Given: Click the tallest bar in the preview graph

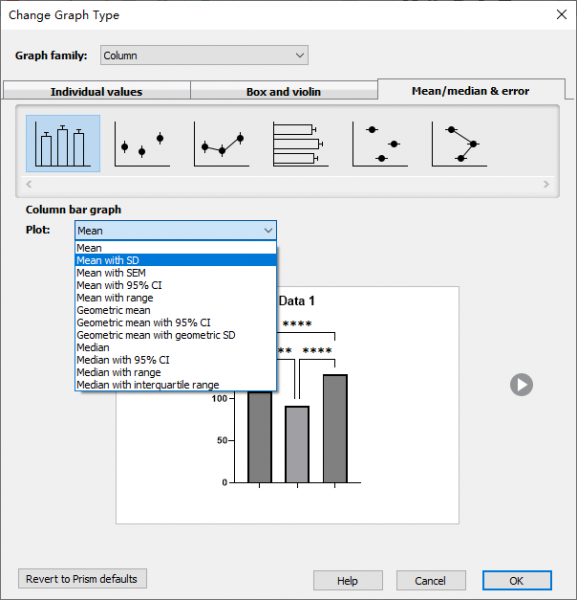Looking at the screenshot, I should (x=335, y=429).
